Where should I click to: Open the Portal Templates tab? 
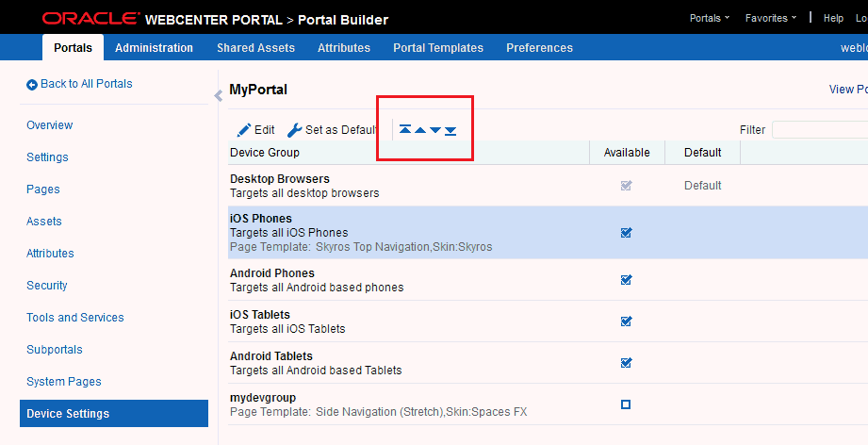point(438,47)
